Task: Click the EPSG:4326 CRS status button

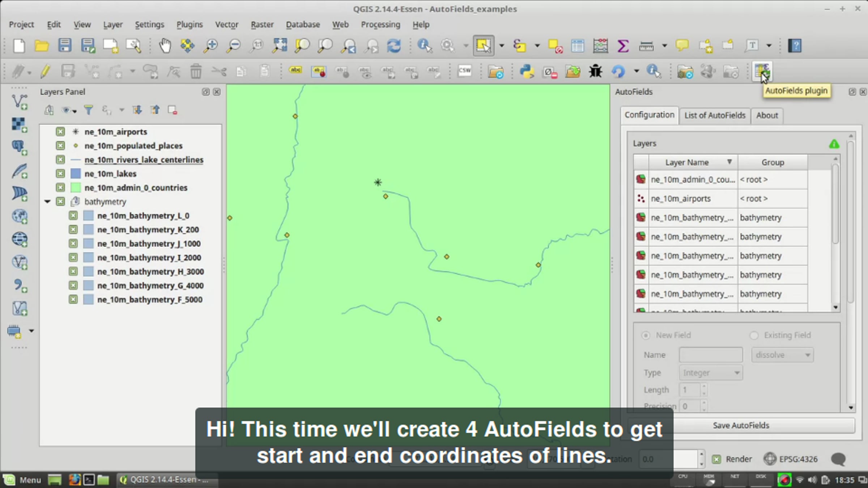Action: click(x=791, y=459)
